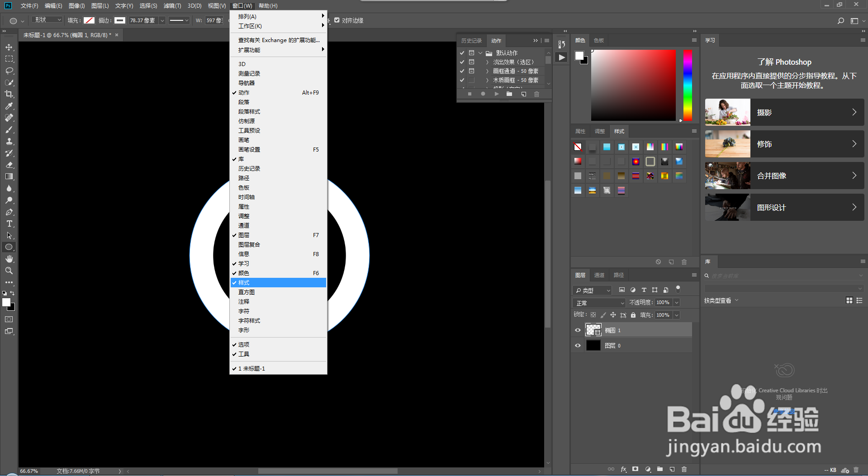Open the 文件(F) menu
The width and height of the screenshot is (868, 476).
click(29, 6)
